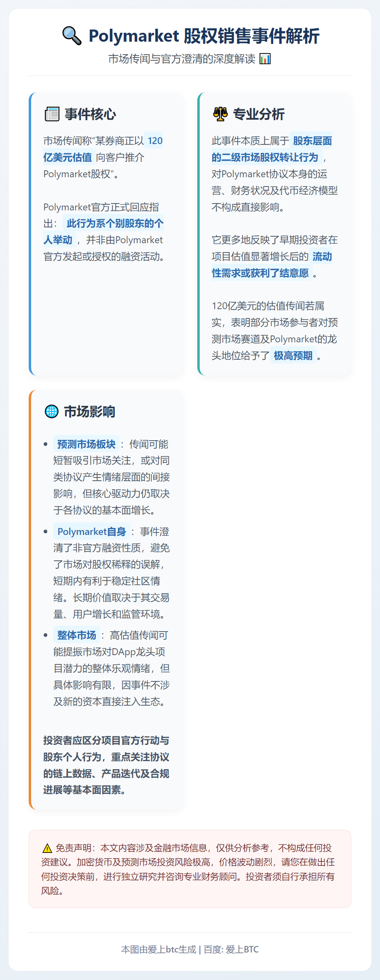Click the bold summary starting 投资者应区分项目官方行动
Viewport: 380px width, 980px height.
106,765
